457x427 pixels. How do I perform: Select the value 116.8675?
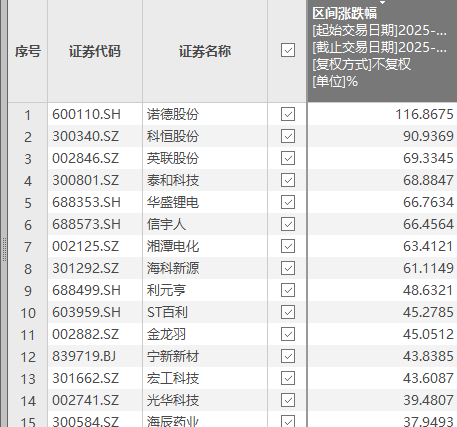pyautogui.click(x=424, y=115)
